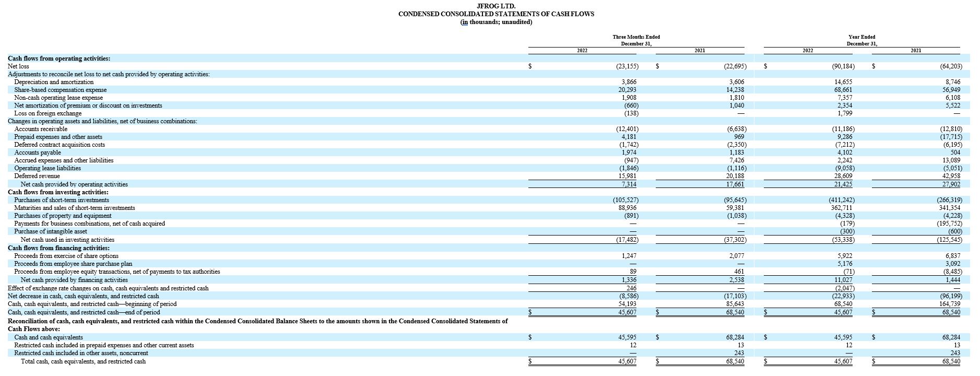This screenshot has height=376, width=980.
Task: Select 'Maturities and sales of short-term investments' label
Action: [x=75, y=208]
